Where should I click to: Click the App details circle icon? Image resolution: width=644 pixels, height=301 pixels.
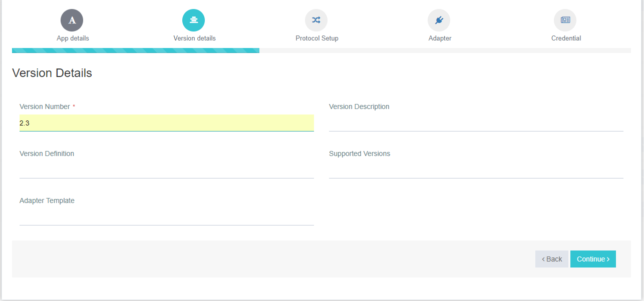pos(72,20)
